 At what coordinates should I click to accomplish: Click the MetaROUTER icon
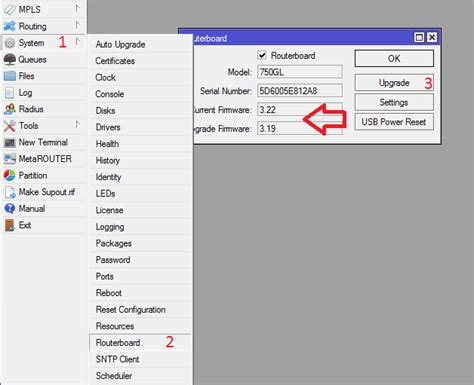pos(10,159)
